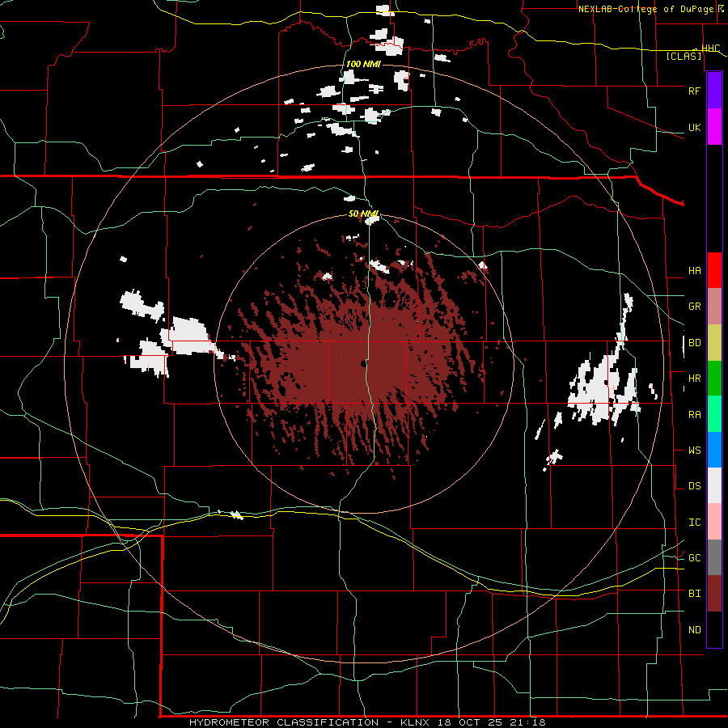Image resolution: width=728 pixels, height=728 pixels.
Task: Click the ND legend label
Action: pos(694,630)
